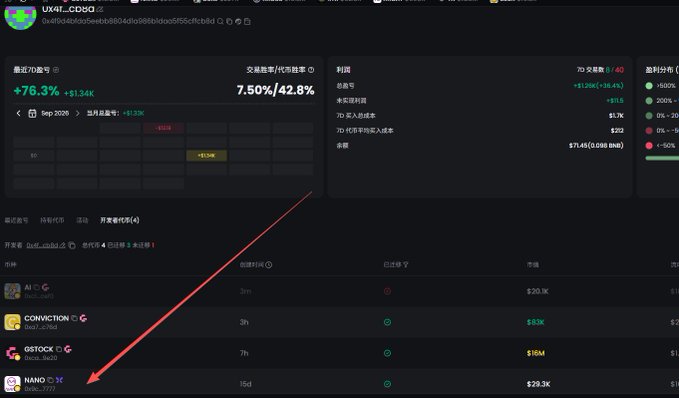Click the 7h creation time in GSTOCK row
This screenshot has height=398, width=679.
click(244, 353)
